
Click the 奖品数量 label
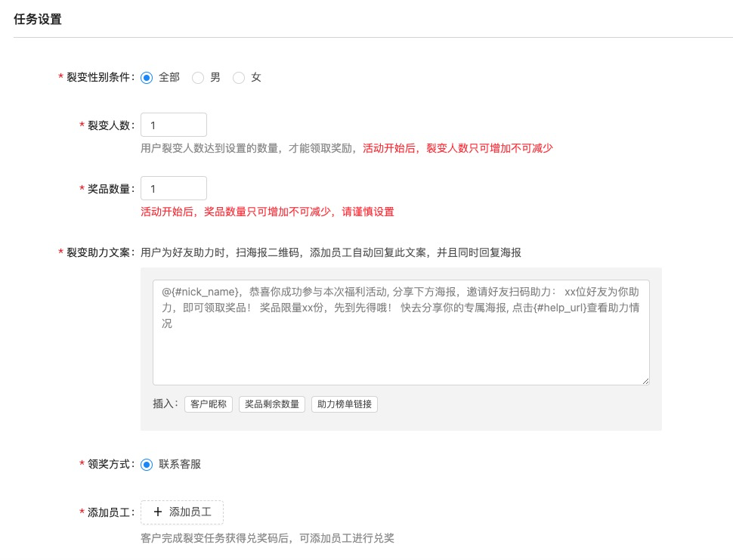[111, 189]
